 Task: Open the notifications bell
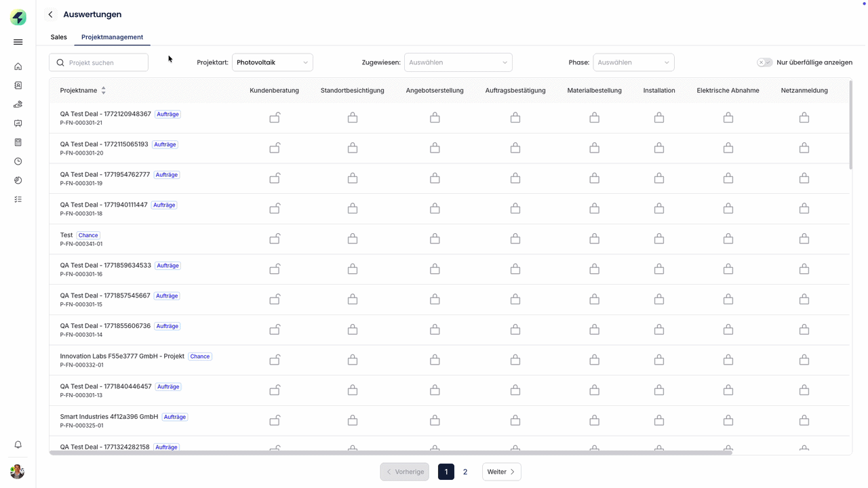point(18,445)
